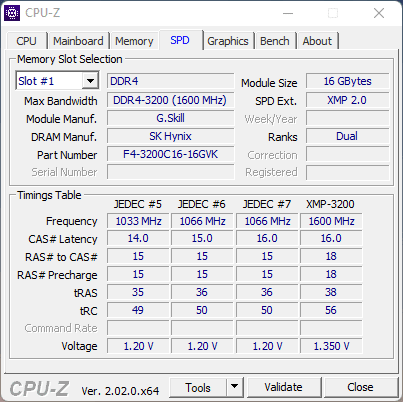
Task: Click the JEDEC #6 1066 MHz frequency cell
Action: (202, 221)
